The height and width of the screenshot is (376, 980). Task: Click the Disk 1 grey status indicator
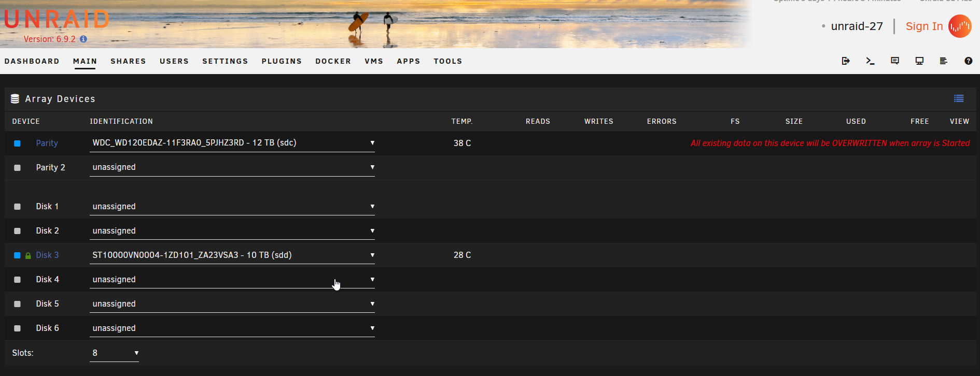[x=17, y=207]
